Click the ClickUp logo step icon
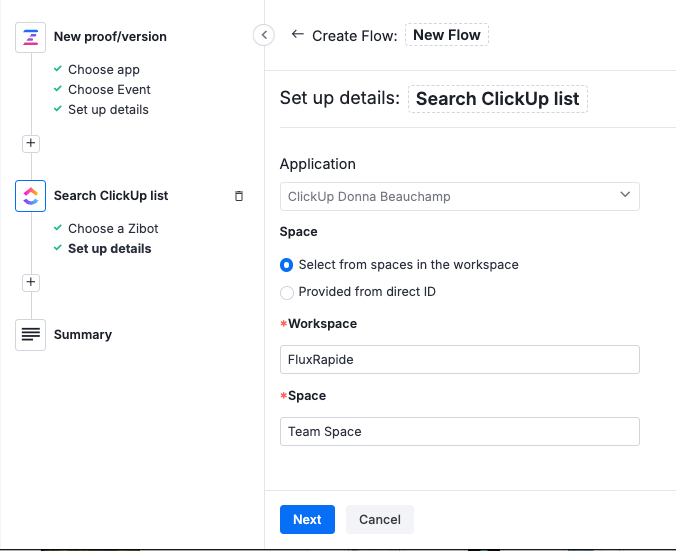Screen dimensions: 676x551 pos(31,196)
